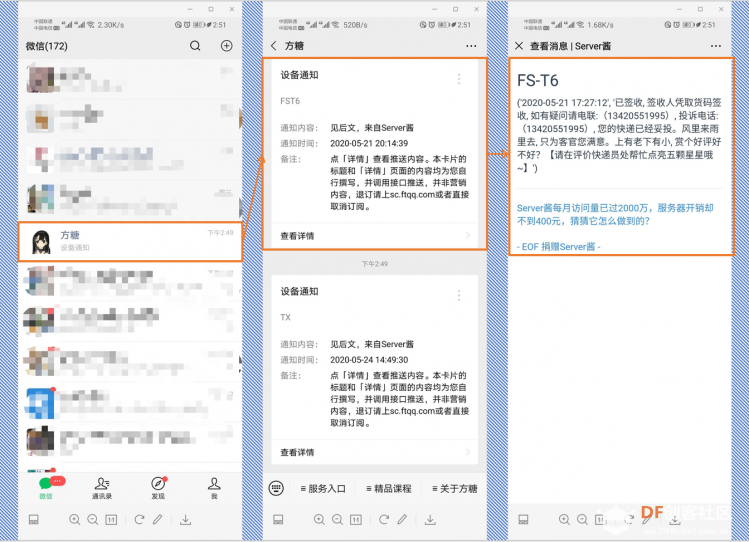The height and width of the screenshot is (542, 749).
Task: Minimize the middle 方糖 mirror window
Action: (x=434, y=9)
